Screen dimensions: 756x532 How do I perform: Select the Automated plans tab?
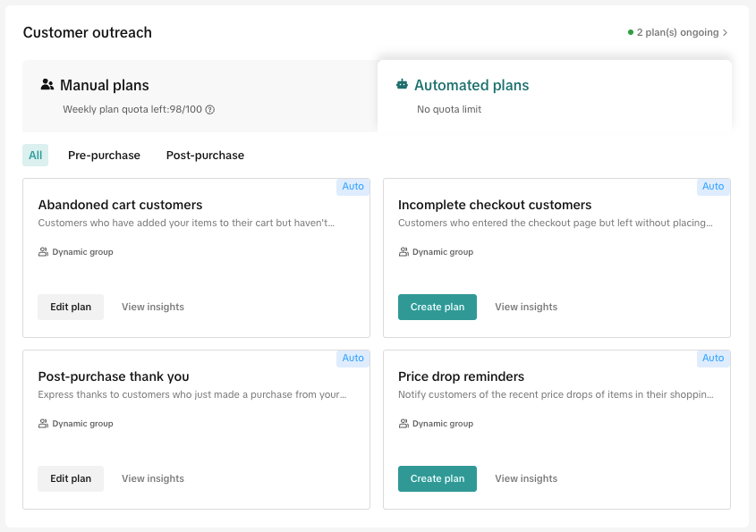[471, 86]
